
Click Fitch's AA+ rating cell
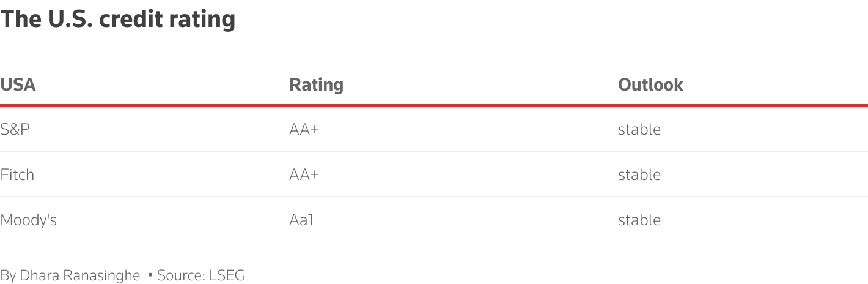pyautogui.click(x=304, y=174)
